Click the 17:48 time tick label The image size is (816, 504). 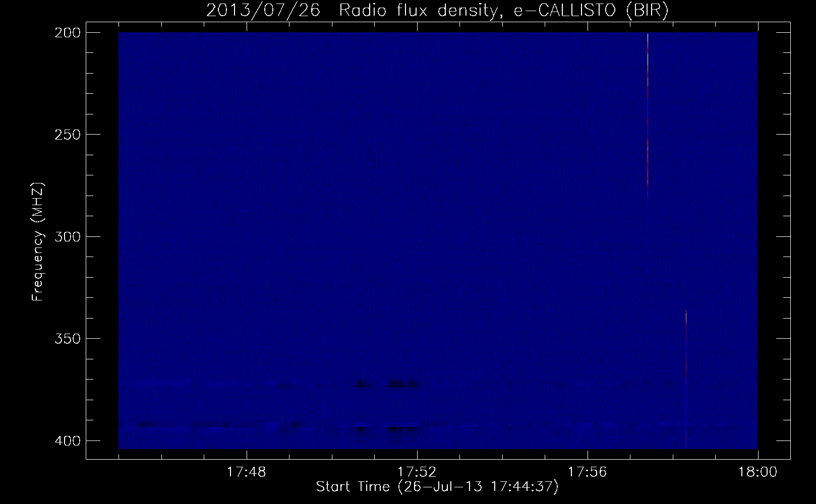coord(247,472)
